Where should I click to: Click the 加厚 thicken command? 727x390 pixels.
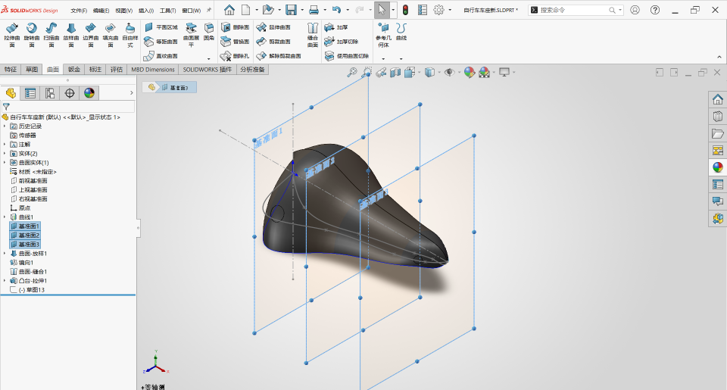(x=336, y=27)
